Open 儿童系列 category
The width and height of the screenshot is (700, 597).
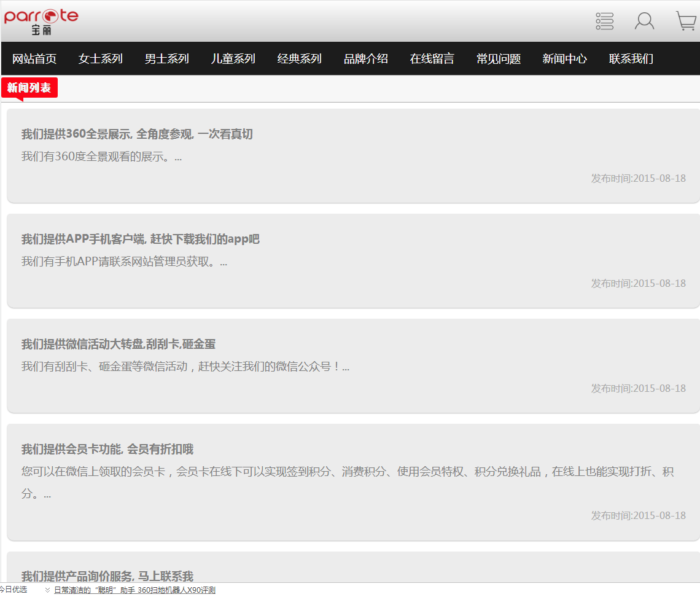point(233,59)
